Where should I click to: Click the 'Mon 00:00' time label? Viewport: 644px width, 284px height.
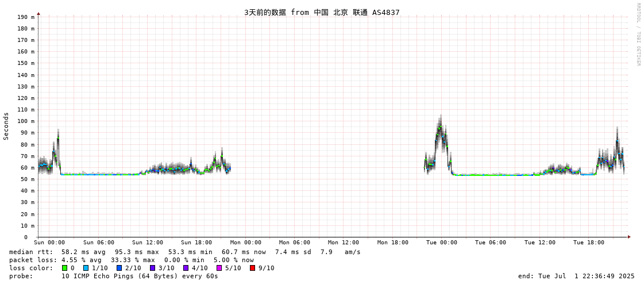[x=246, y=243]
